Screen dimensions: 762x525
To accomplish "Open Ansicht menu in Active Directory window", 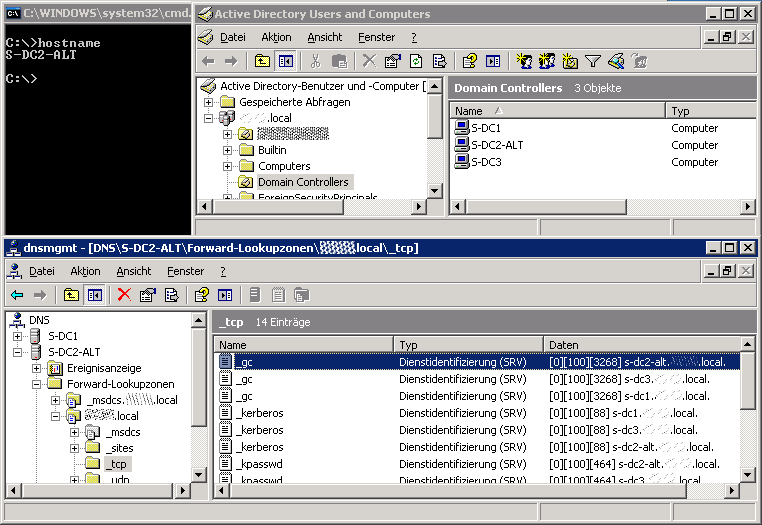I will click(324, 37).
